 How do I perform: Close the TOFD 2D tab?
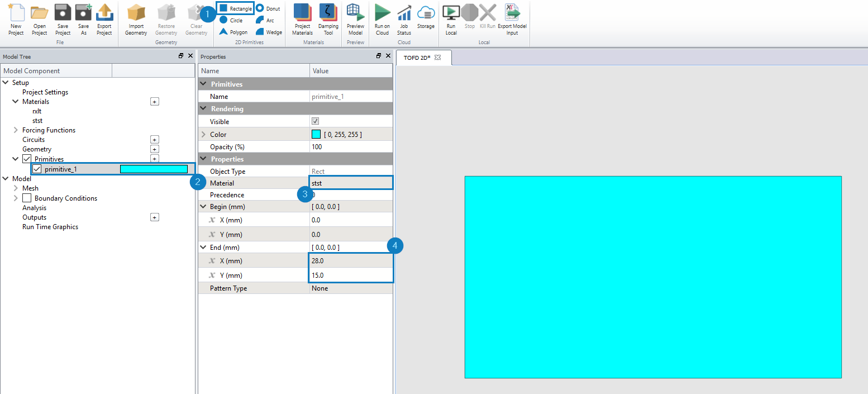point(438,58)
